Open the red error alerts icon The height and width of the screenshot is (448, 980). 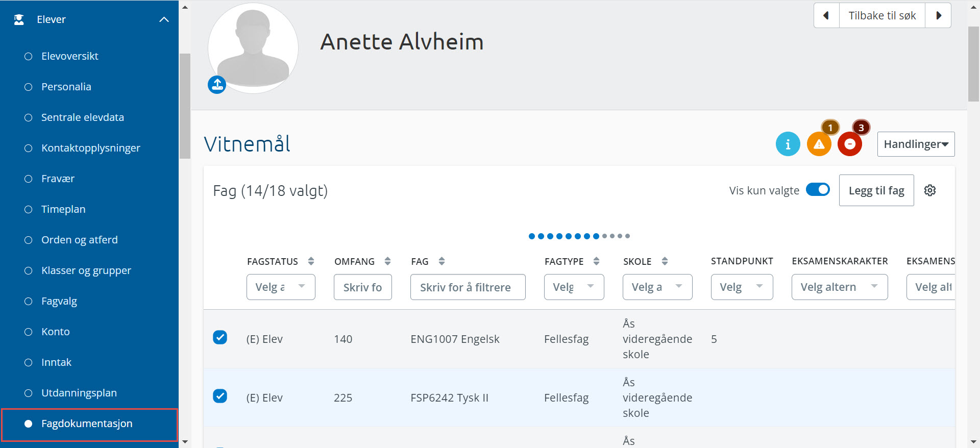click(850, 144)
